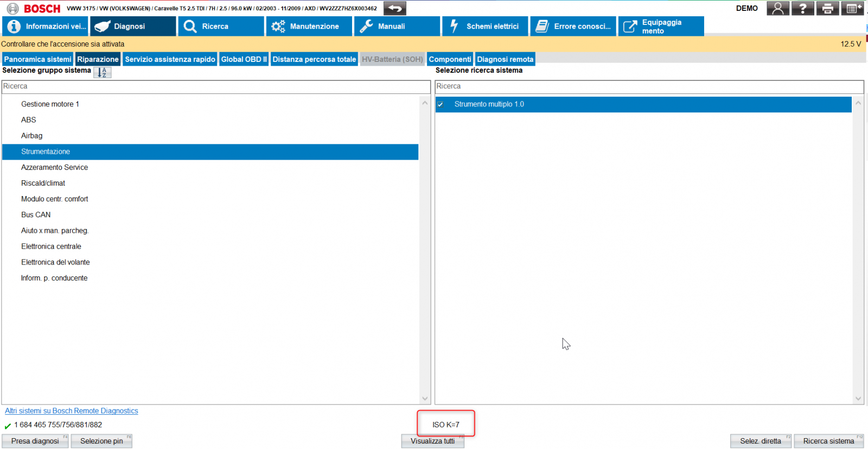Click the Presa diagnosi button
This screenshot has width=868, height=449.
(35, 441)
